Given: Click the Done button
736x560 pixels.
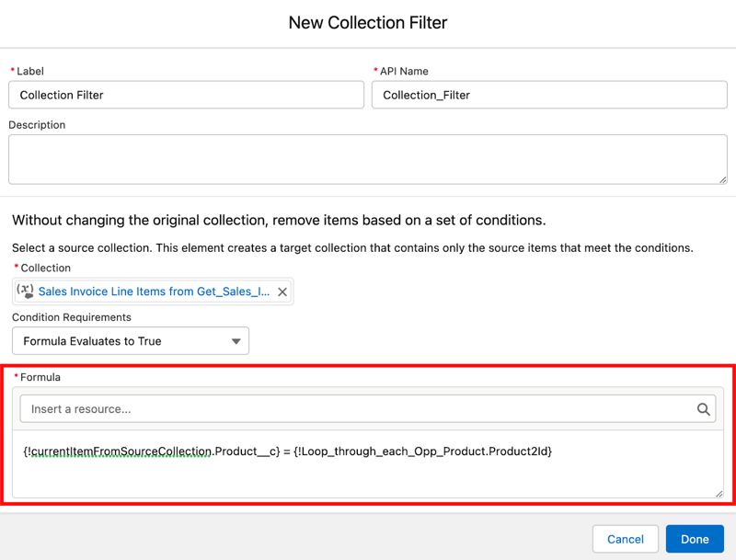Looking at the screenshot, I should (x=695, y=539).
